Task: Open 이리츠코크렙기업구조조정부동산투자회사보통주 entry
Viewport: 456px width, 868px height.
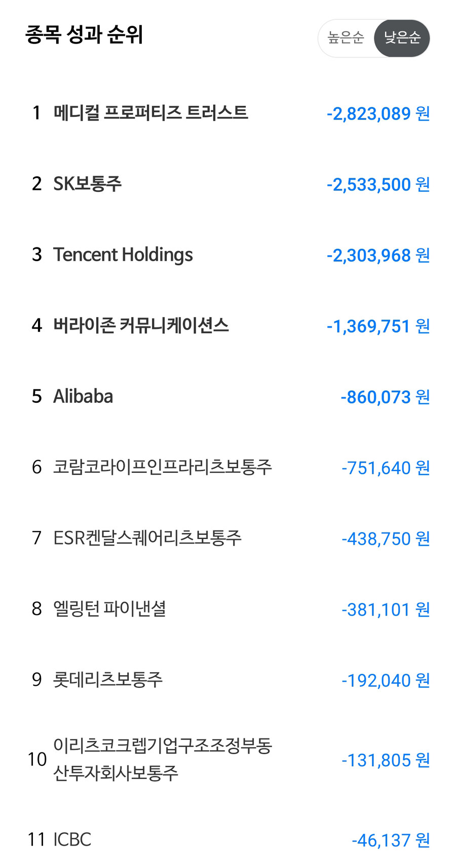Action: click(x=162, y=759)
